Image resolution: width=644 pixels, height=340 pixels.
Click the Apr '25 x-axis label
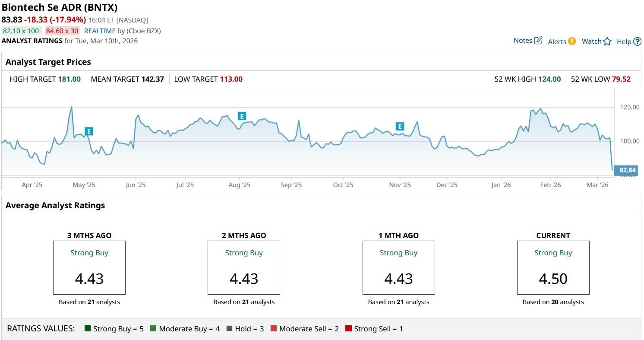pos(32,185)
